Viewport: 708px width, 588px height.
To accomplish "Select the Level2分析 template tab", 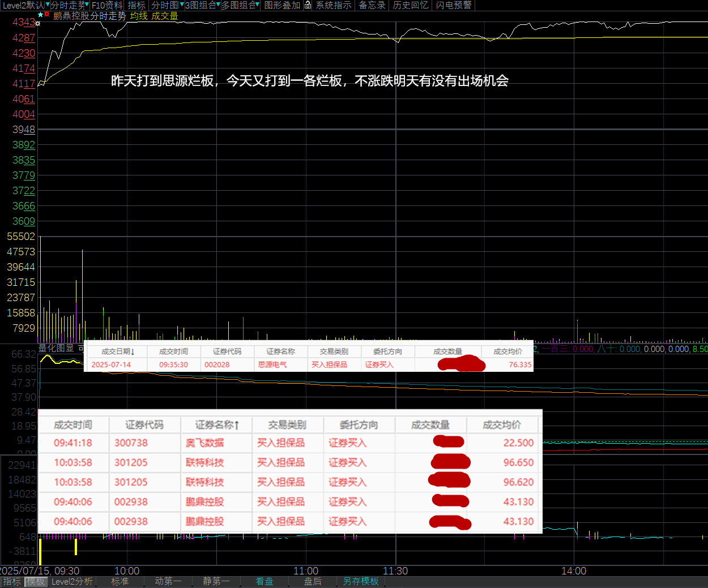I will point(72,582).
